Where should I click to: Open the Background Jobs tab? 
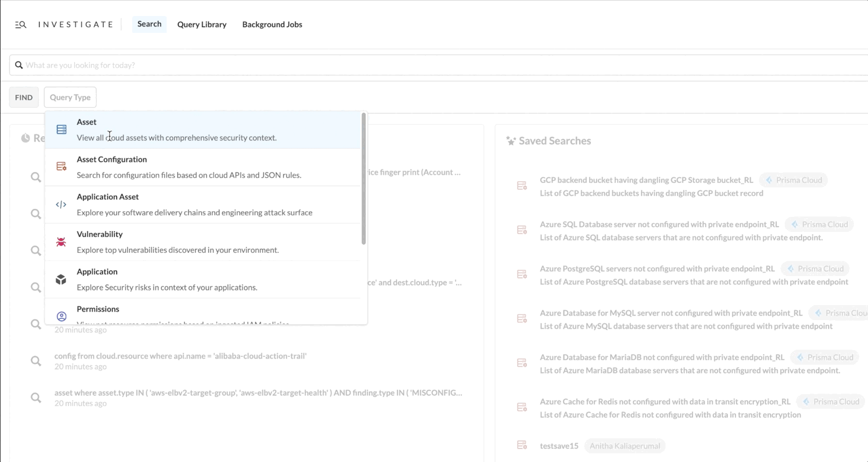(272, 24)
